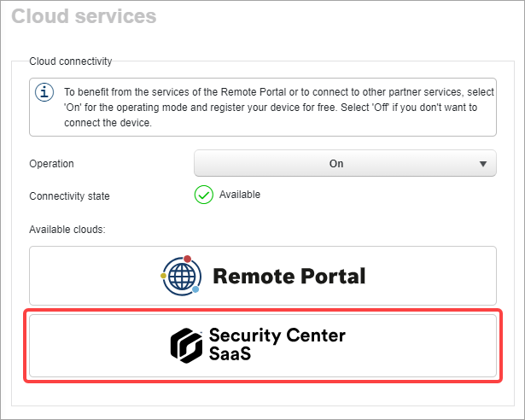
Task: Open the Security Center SaaS cloud button
Action: 263,345
